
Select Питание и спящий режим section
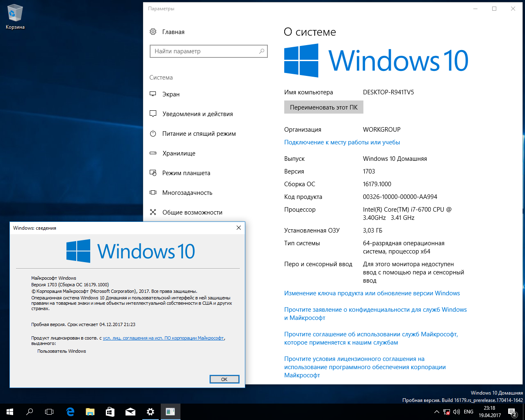coord(199,134)
